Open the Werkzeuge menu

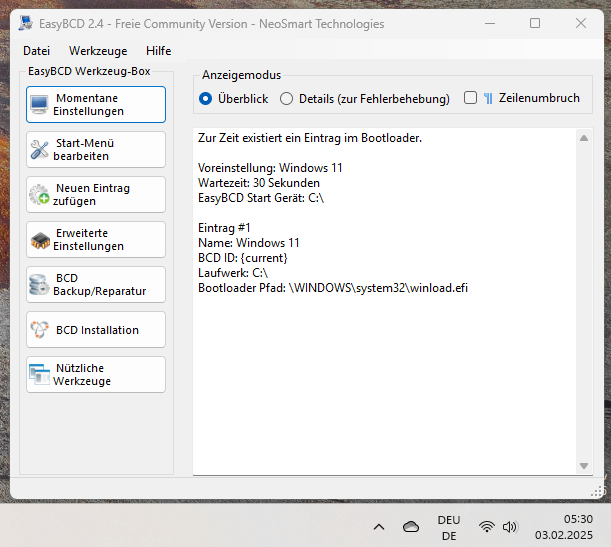pos(98,51)
